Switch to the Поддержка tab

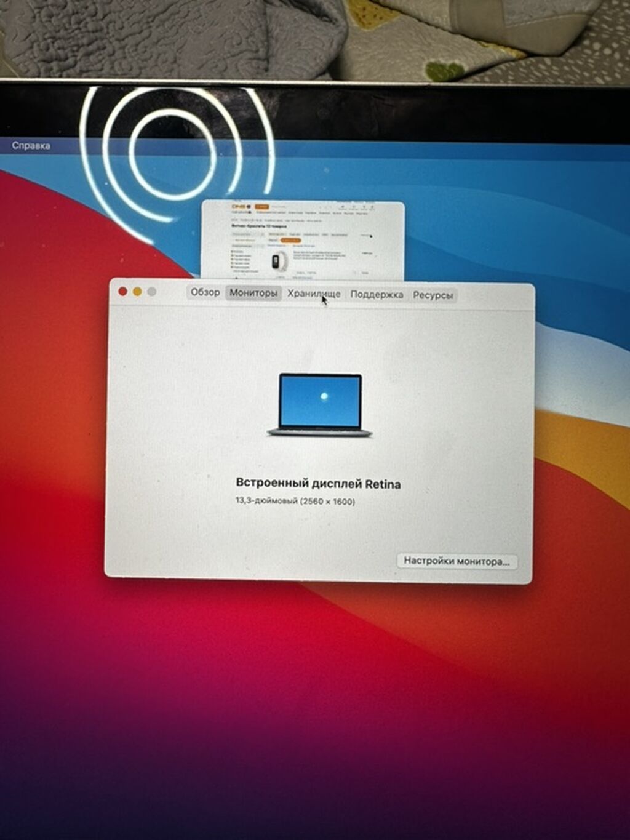[x=377, y=295]
